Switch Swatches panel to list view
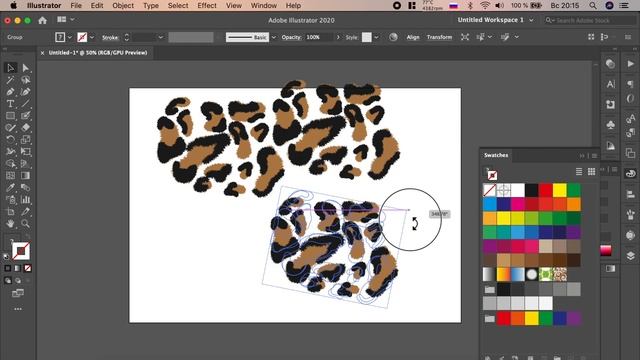Screen dimensions: 640x360 [x=579, y=171]
